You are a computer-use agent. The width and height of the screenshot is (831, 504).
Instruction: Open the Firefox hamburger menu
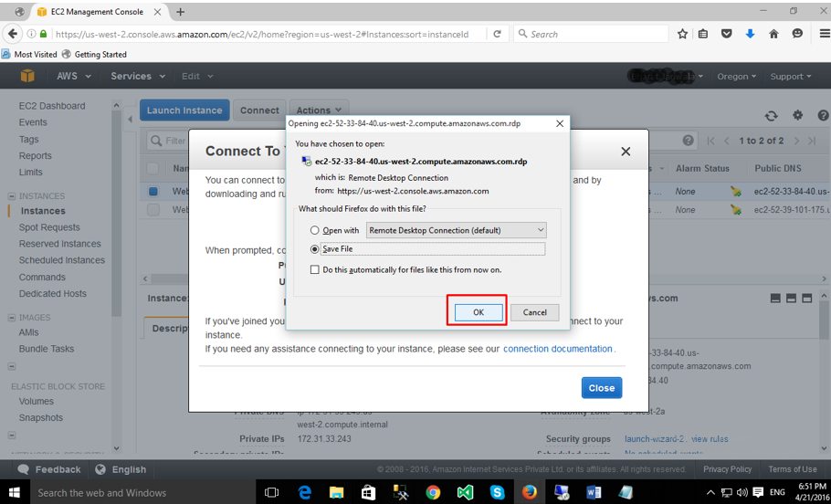[825, 34]
